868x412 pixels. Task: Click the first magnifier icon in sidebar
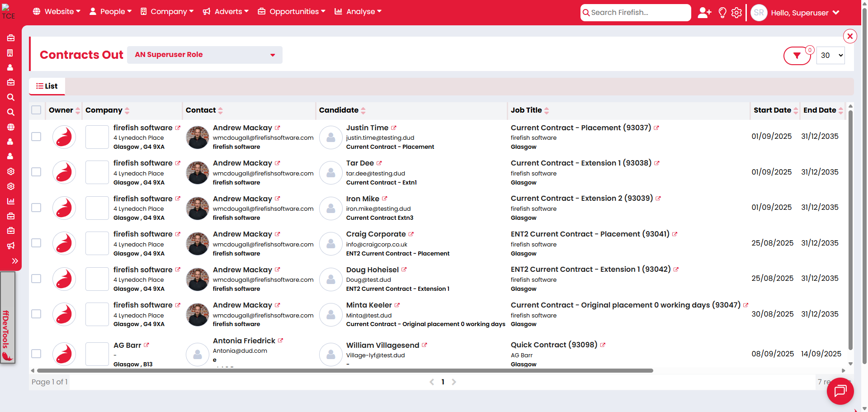[11, 97]
